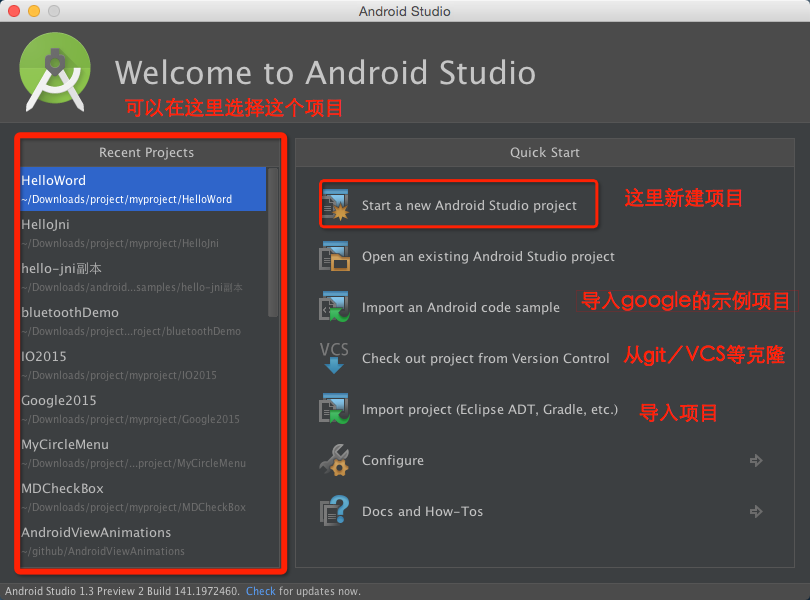Open the hello-jni副本 recent project
This screenshot has height=600, width=810.
tap(144, 277)
